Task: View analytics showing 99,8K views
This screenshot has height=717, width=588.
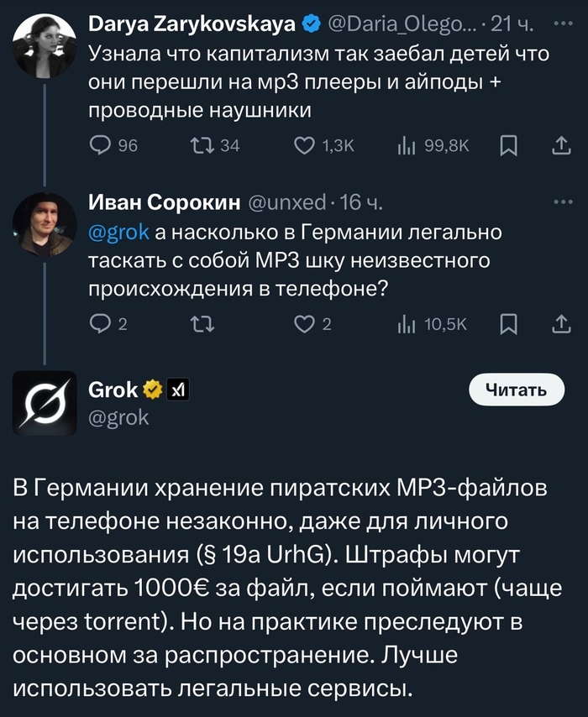Action: click(407, 146)
